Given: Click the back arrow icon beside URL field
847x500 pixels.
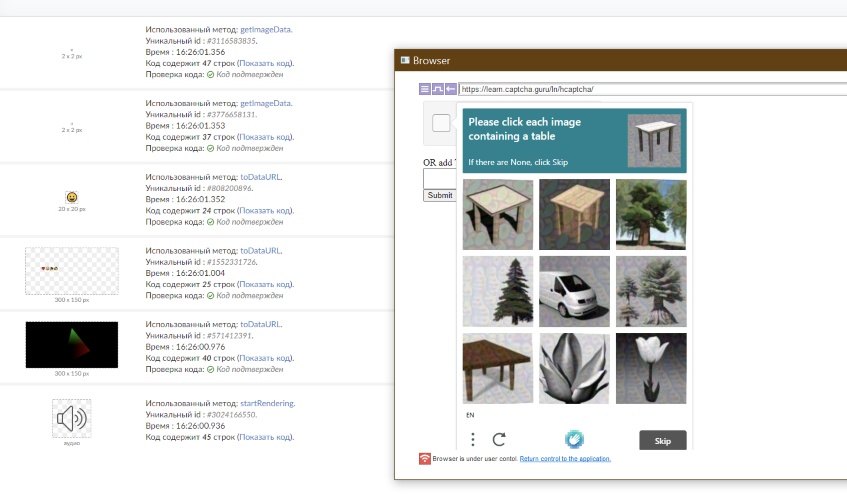Looking at the screenshot, I should 450,89.
